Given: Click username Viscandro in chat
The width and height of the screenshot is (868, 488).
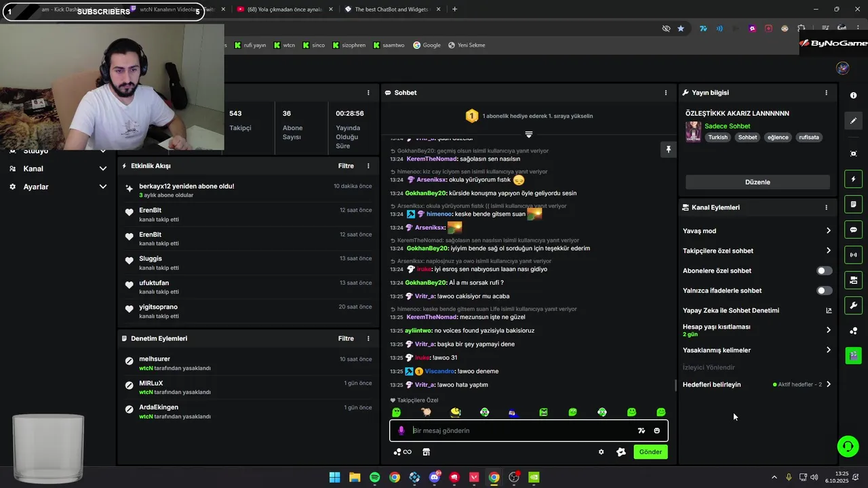Looking at the screenshot, I should (x=439, y=371).
